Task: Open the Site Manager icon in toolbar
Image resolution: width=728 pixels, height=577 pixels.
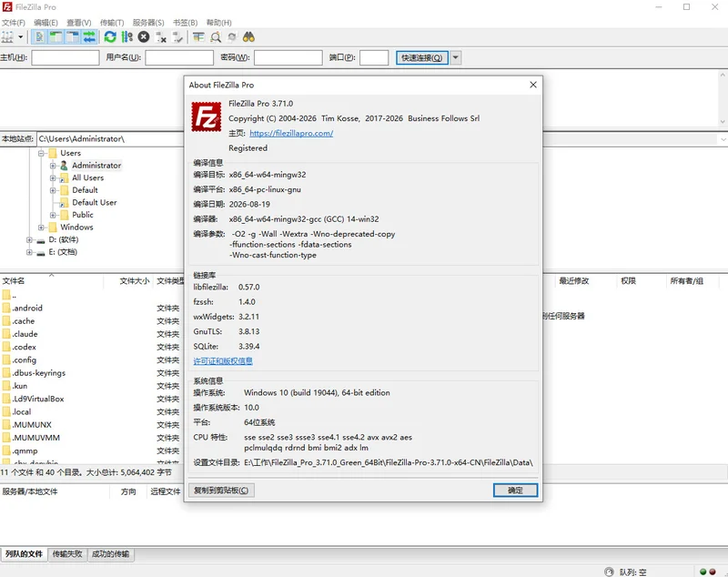Action: (x=7, y=37)
